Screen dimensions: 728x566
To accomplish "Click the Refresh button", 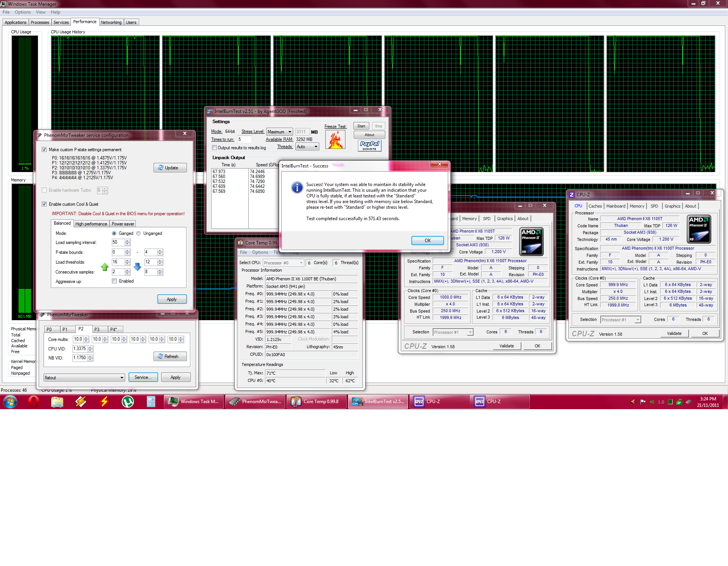I will point(170,356).
